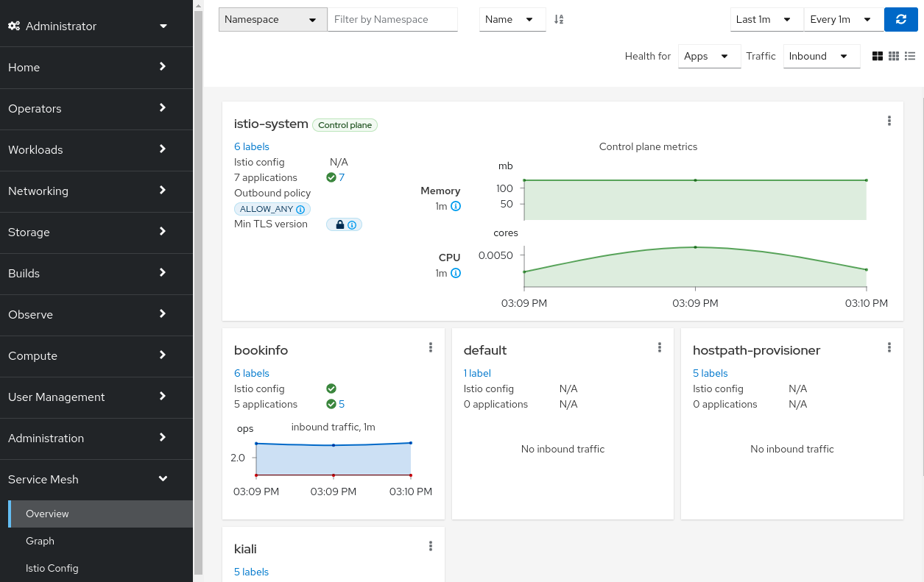The image size is (924, 582).
Task: Click the Memory info icon
Action: tap(456, 207)
